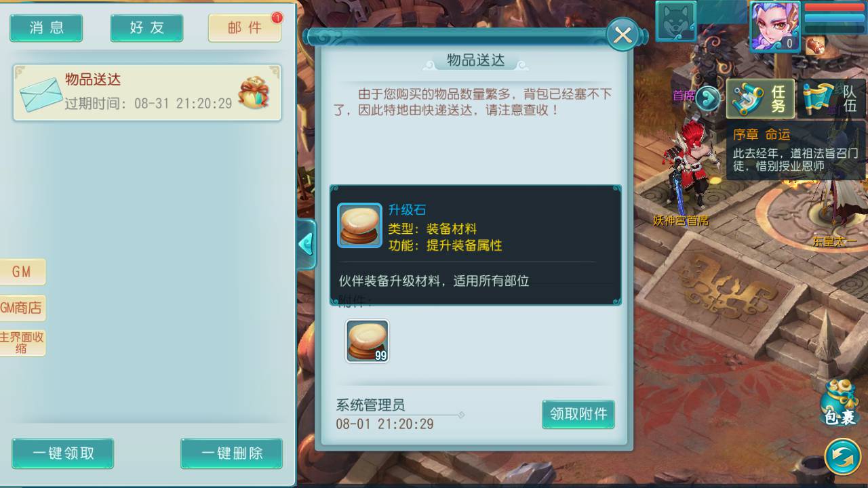Click the envelope icon of 物品送达 mail

41,94
